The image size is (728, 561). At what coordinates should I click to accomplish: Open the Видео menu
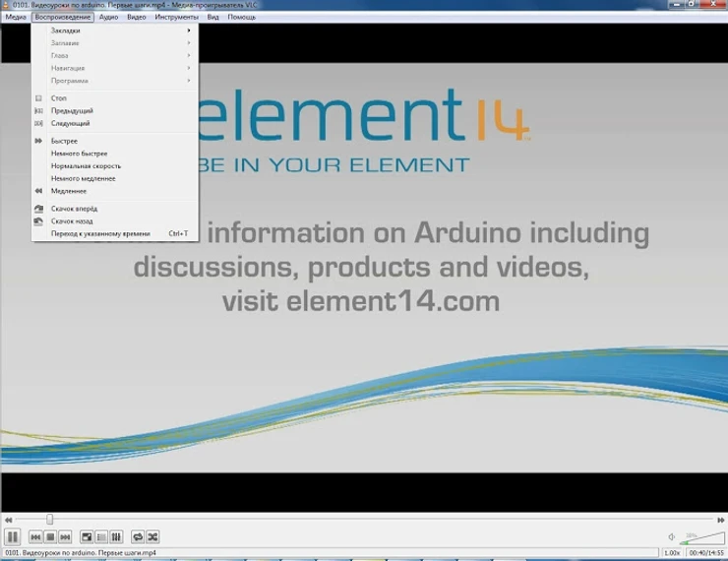pos(137,17)
